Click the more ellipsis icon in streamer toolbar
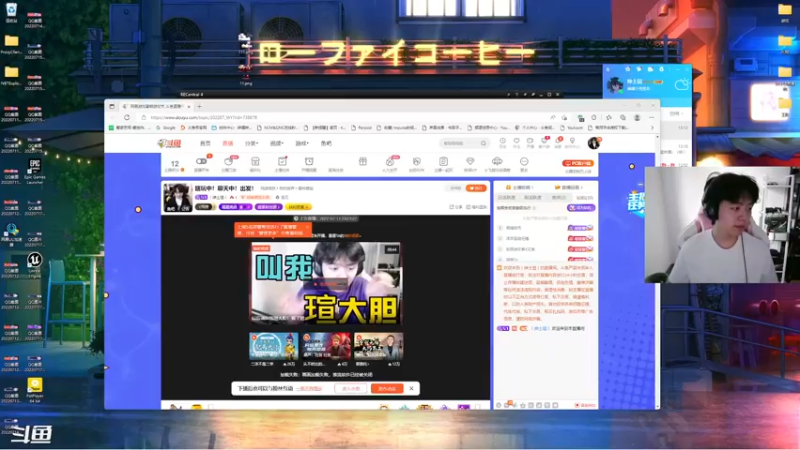The image size is (800, 450). point(524,163)
